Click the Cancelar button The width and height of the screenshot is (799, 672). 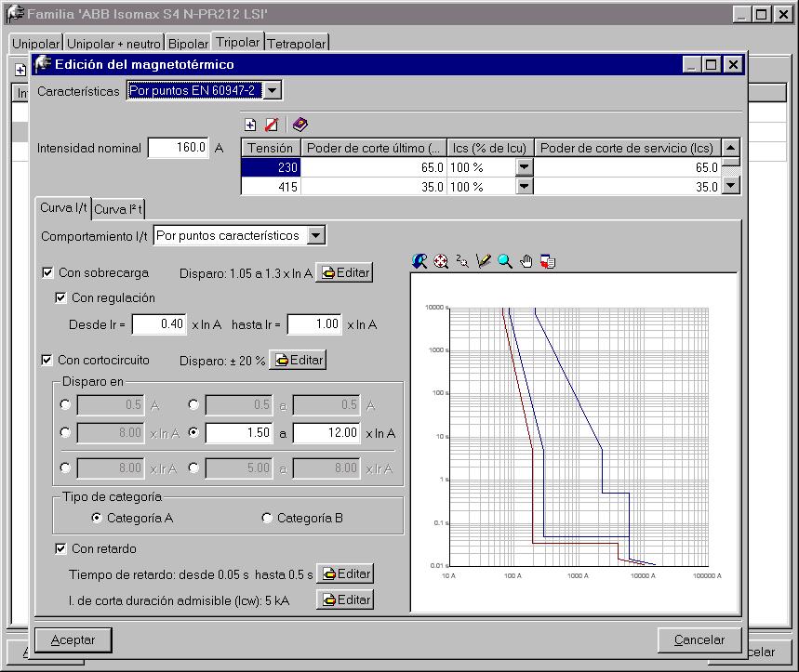(x=699, y=639)
